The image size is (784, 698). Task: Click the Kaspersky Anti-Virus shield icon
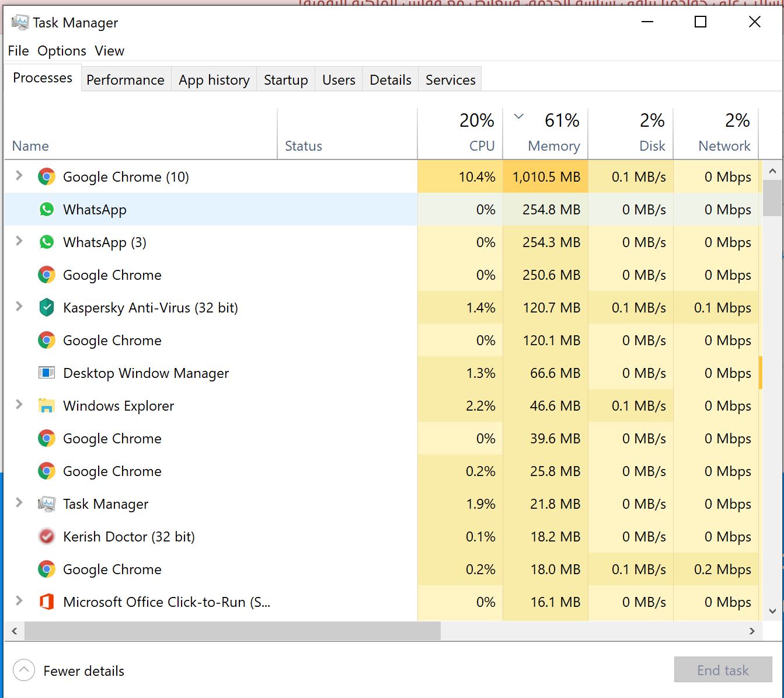47,307
